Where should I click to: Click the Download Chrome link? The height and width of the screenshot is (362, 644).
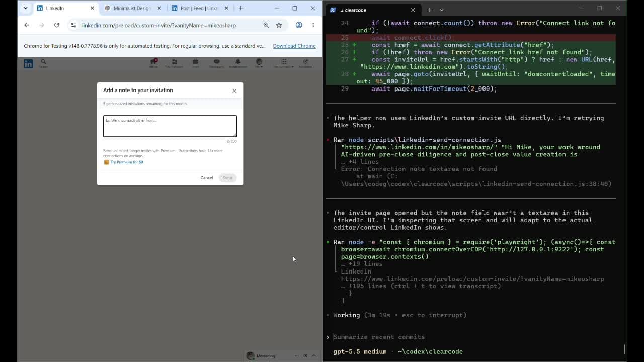(294, 46)
